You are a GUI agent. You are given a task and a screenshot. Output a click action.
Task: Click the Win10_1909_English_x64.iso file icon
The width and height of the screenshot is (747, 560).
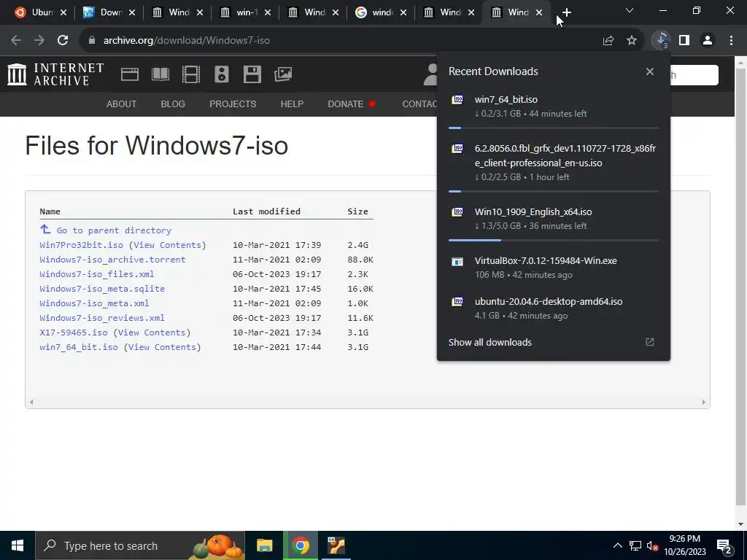457,212
